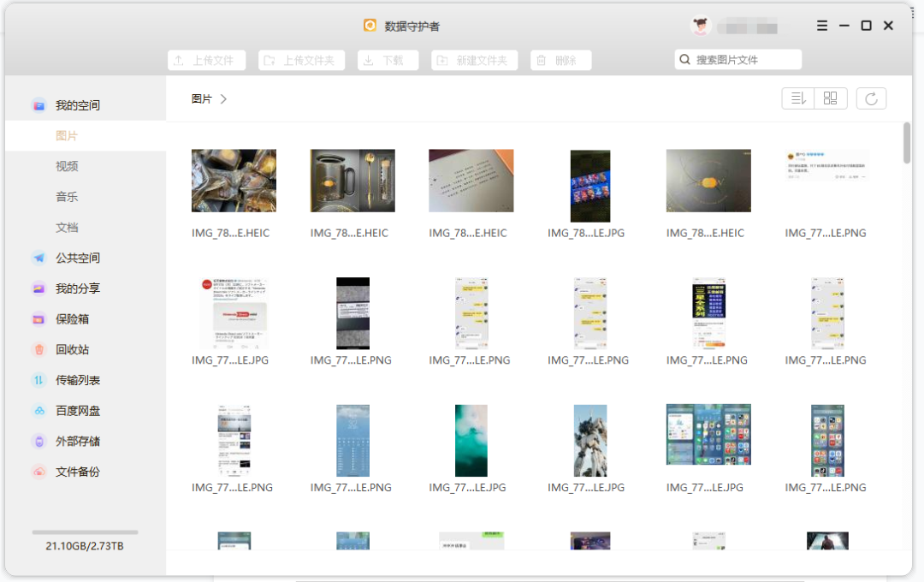
Task: Click the Transfer List (传输列表) arrows icon
Action: point(38,380)
